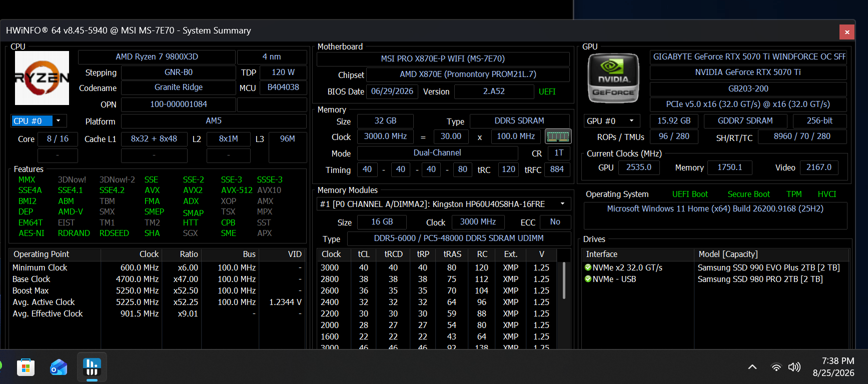Click the GB203-200 GPU chip value
The height and width of the screenshot is (384, 868).
pos(748,89)
